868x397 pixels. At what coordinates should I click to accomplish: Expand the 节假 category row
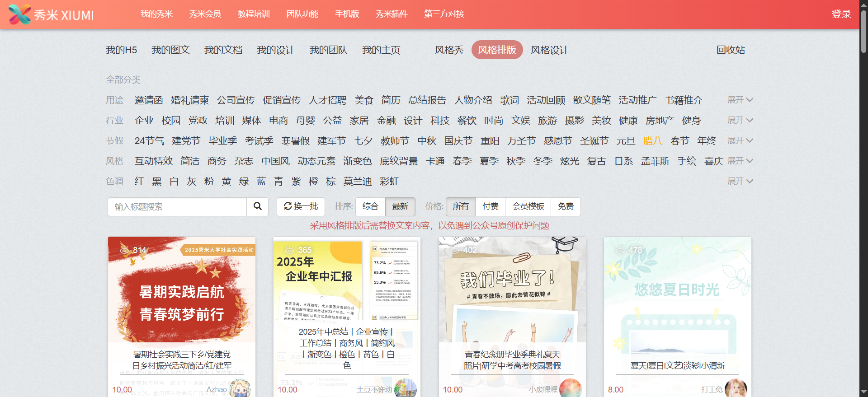click(740, 140)
